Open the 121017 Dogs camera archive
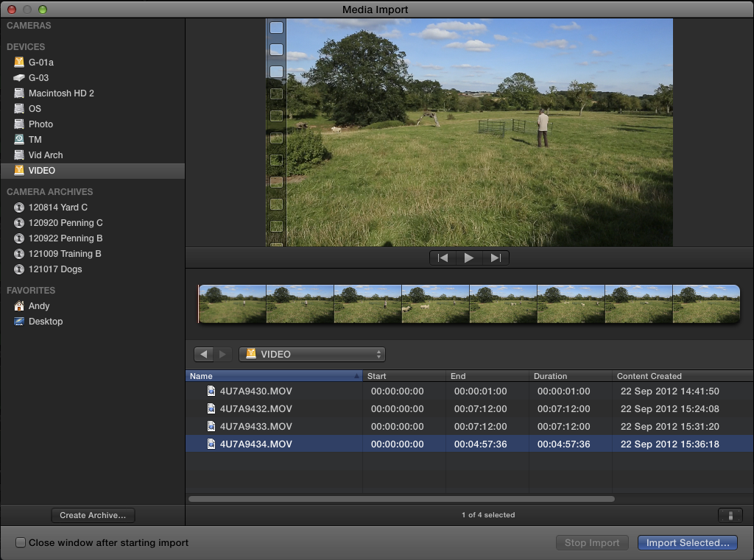Viewport: 754px width, 560px height. 55,269
